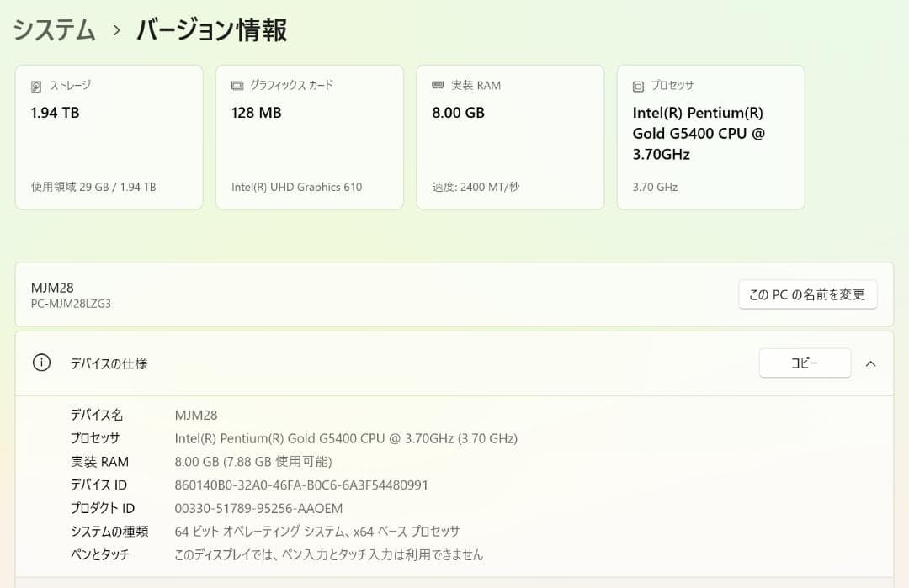Select text 速度: 2400 MT/秒
The width and height of the screenshot is (909, 588).
tap(476, 187)
